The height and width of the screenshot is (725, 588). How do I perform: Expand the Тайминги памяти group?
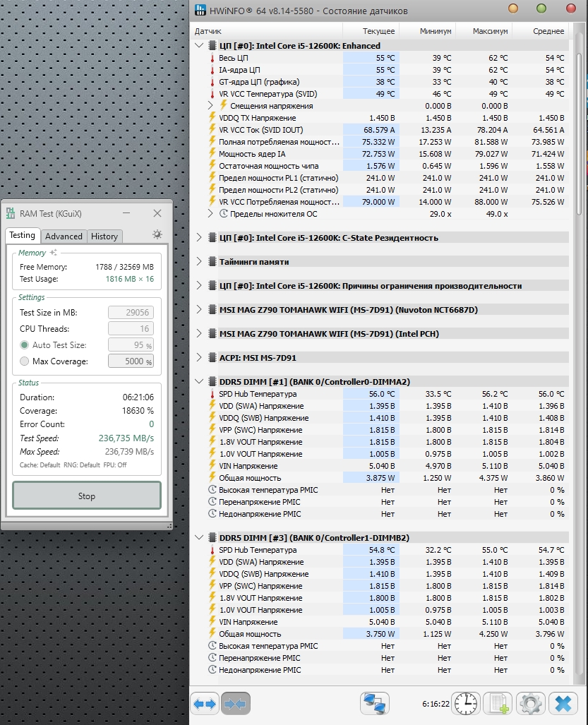click(199, 262)
